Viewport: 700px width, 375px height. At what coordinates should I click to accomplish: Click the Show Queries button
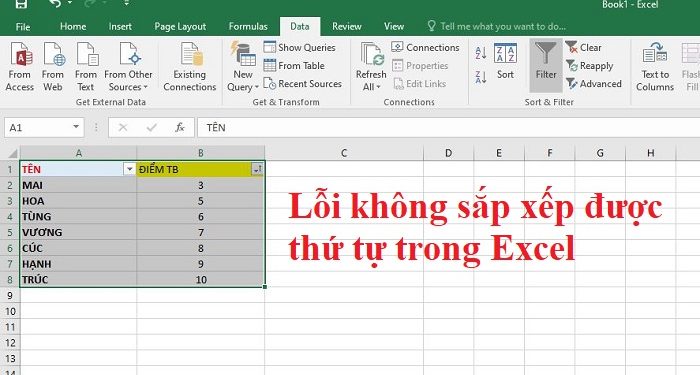pos(299,47)
